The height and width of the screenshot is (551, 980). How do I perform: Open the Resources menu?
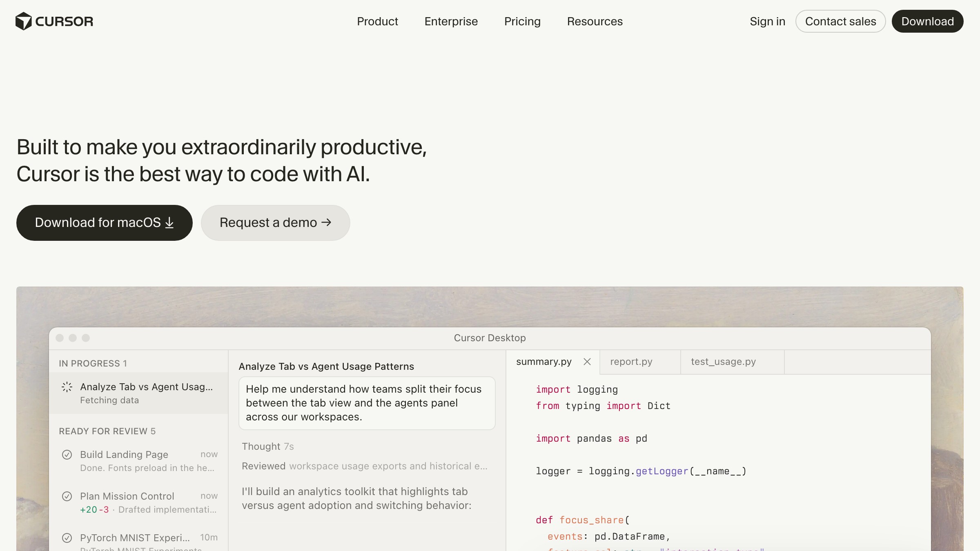pos(595,21)
